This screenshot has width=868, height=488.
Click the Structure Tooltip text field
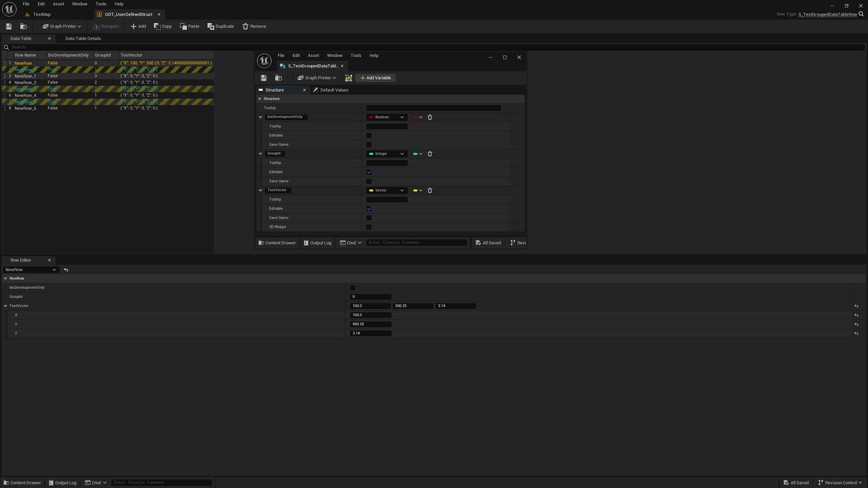pos(433,108)
